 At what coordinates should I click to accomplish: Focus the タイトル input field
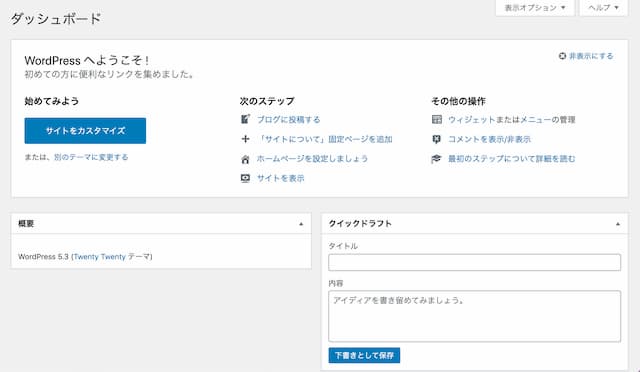tap(474, 262)
